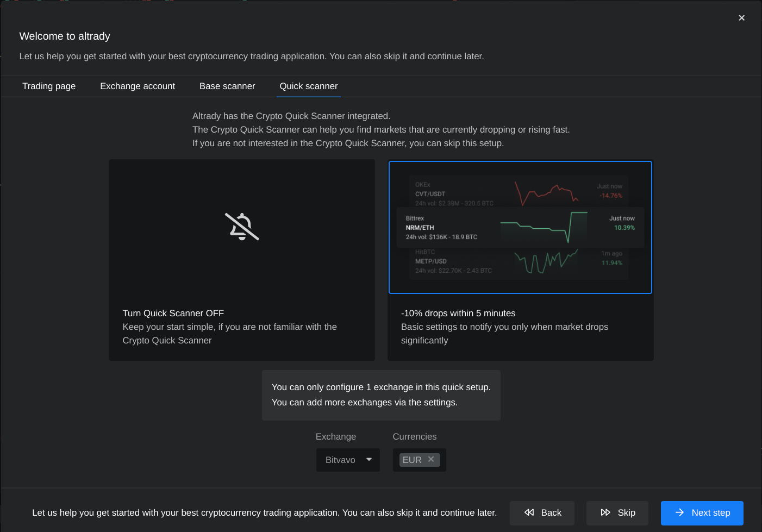Screen dimensions: 762x532
Task: Continue with the Next step button
Action: point(702,513)
